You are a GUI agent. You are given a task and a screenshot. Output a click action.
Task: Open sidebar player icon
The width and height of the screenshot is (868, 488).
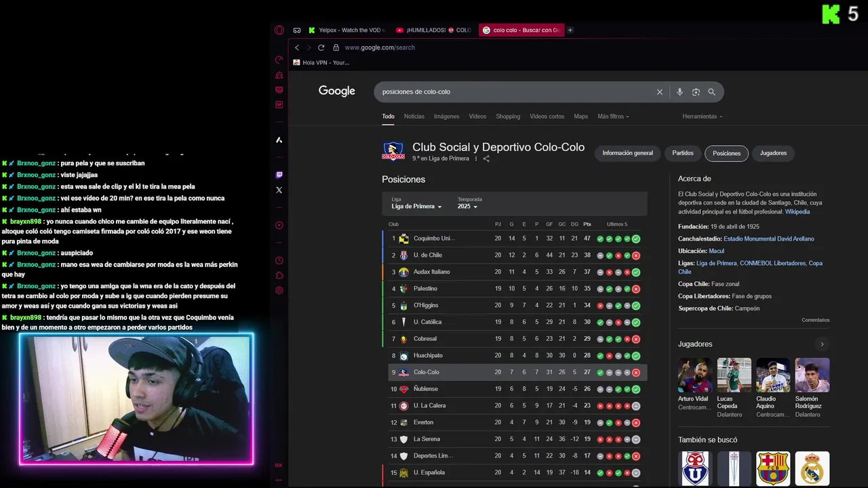click(x=279, y=225)
